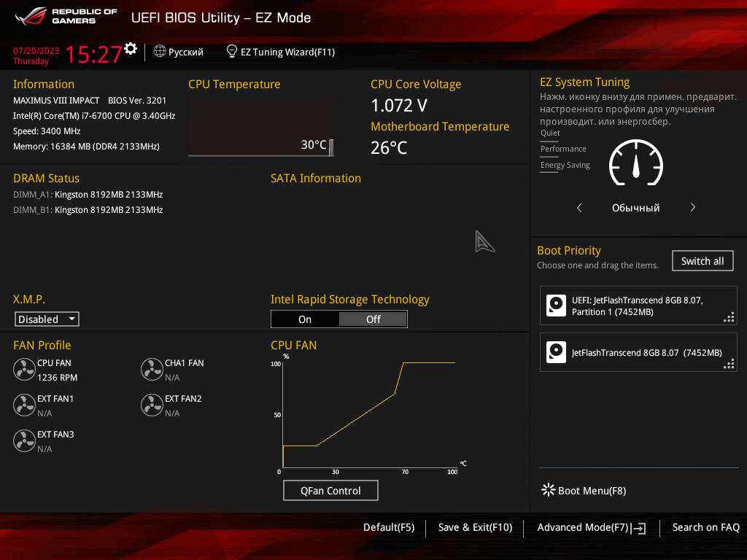This screenshot has height=560, width=747.
Task: Click DIMM_A1 Kingston 8192MB entry
Action: [88, 194]
